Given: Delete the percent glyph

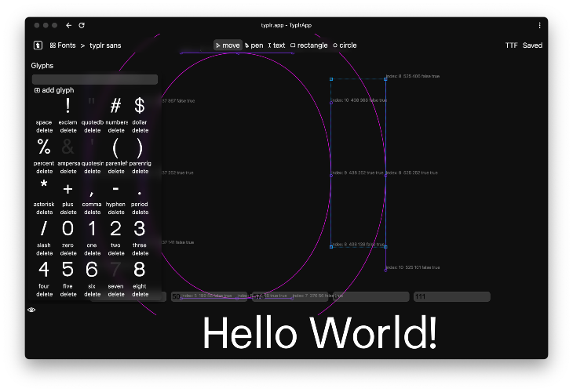Looking at the screenshot, I should click(44, 171).
